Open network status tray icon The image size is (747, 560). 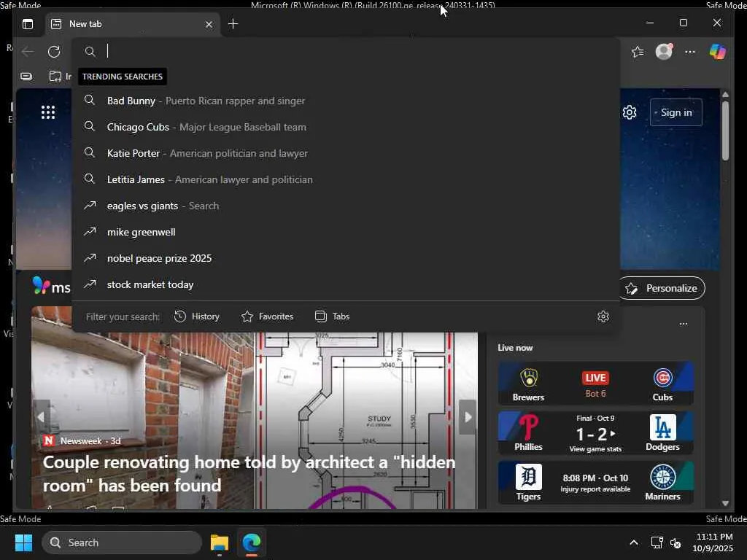657,542
